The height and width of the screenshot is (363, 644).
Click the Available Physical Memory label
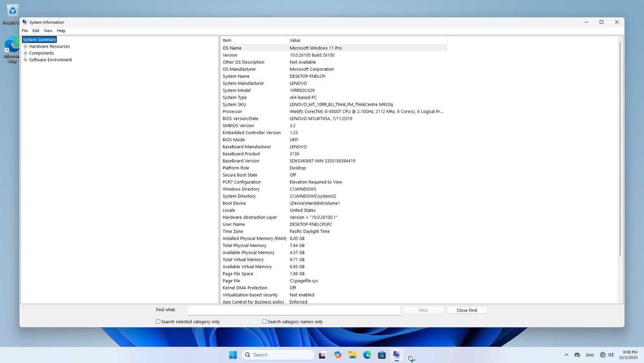coord(249,252)
